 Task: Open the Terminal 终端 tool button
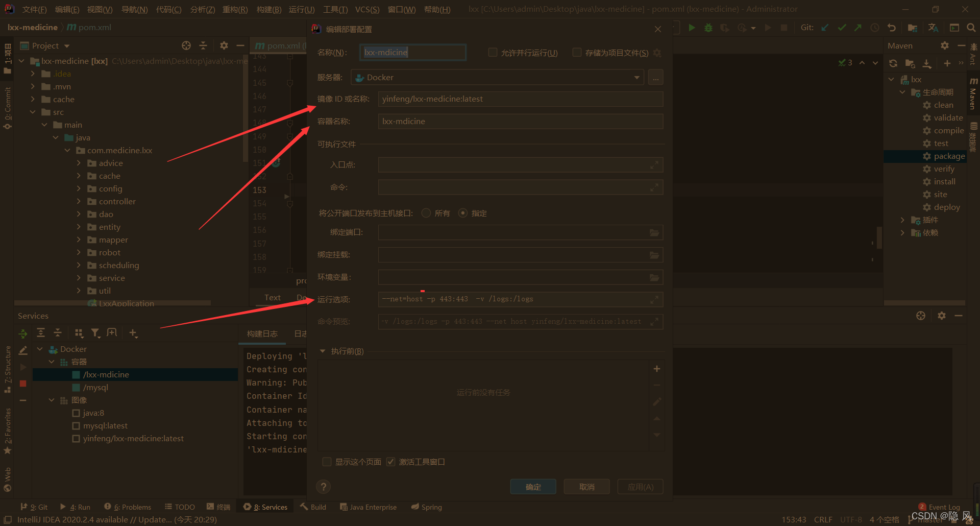click(x=218, y=507)
